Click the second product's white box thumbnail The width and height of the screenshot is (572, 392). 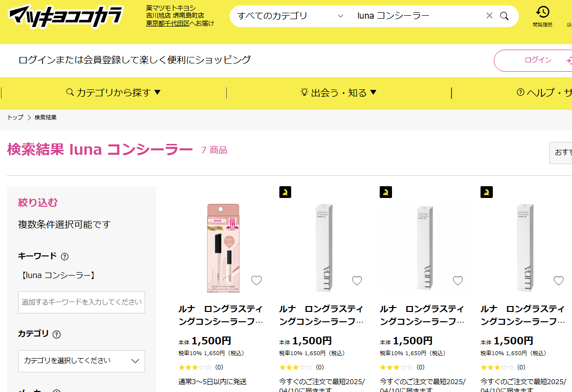[x=324, y=248]
